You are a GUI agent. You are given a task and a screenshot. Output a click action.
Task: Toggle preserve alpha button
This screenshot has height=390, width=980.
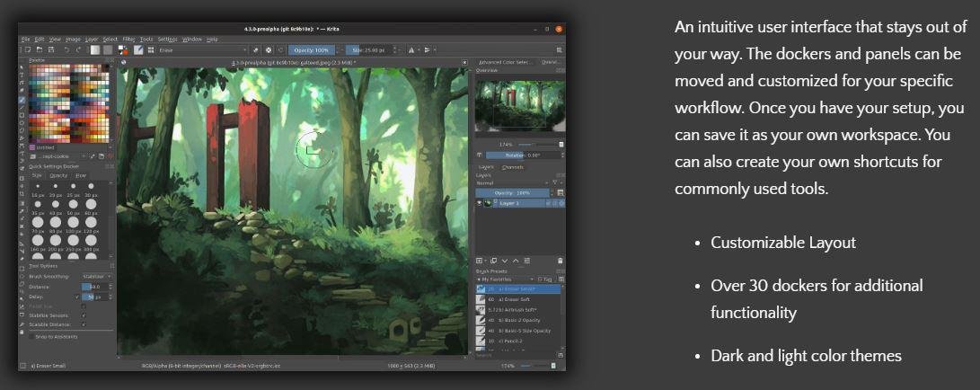269,49
